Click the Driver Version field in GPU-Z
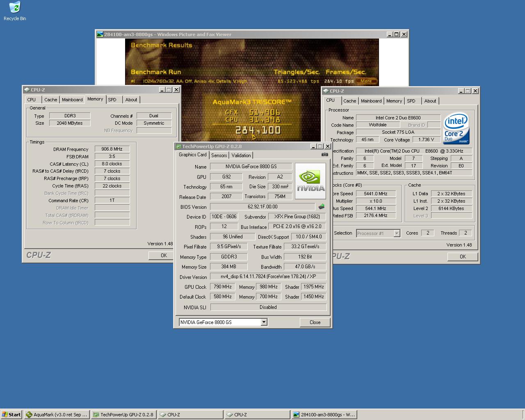 pos(268,277)
